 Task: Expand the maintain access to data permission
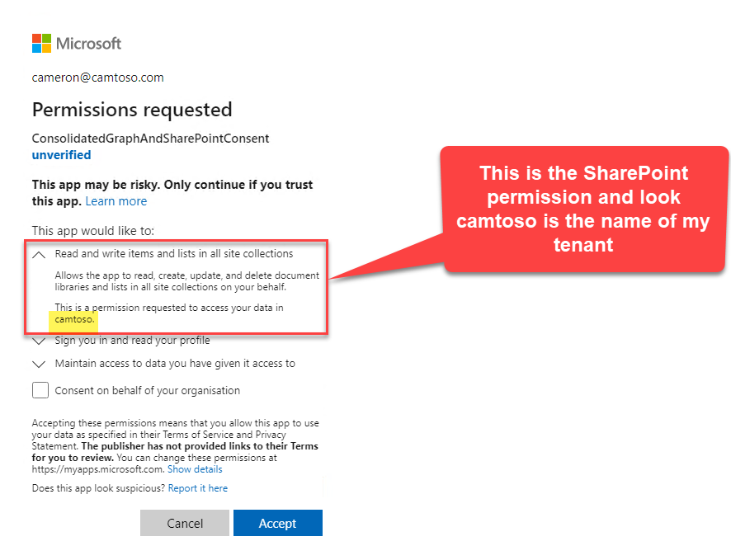39,364
